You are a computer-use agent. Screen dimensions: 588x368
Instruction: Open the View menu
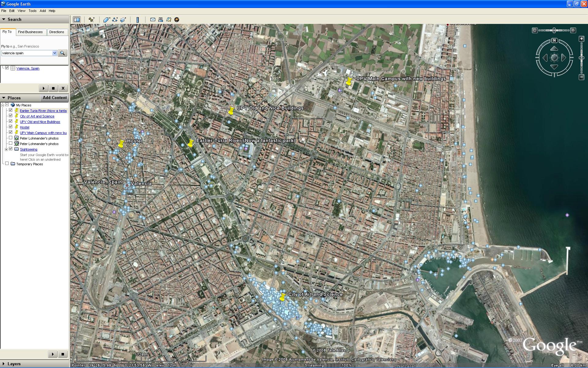pyautogui.click(x=21, y=11)
